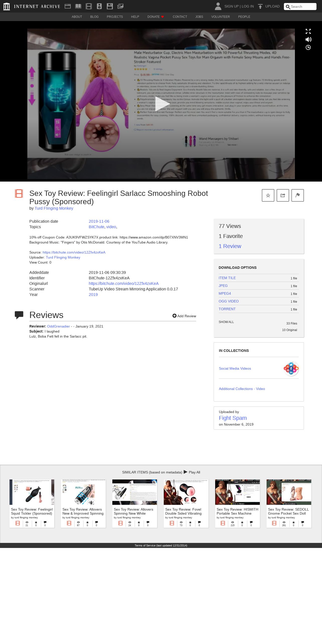The image size is (322, 644).
Task: Open the CONTACT menu item
Action: 180,17
